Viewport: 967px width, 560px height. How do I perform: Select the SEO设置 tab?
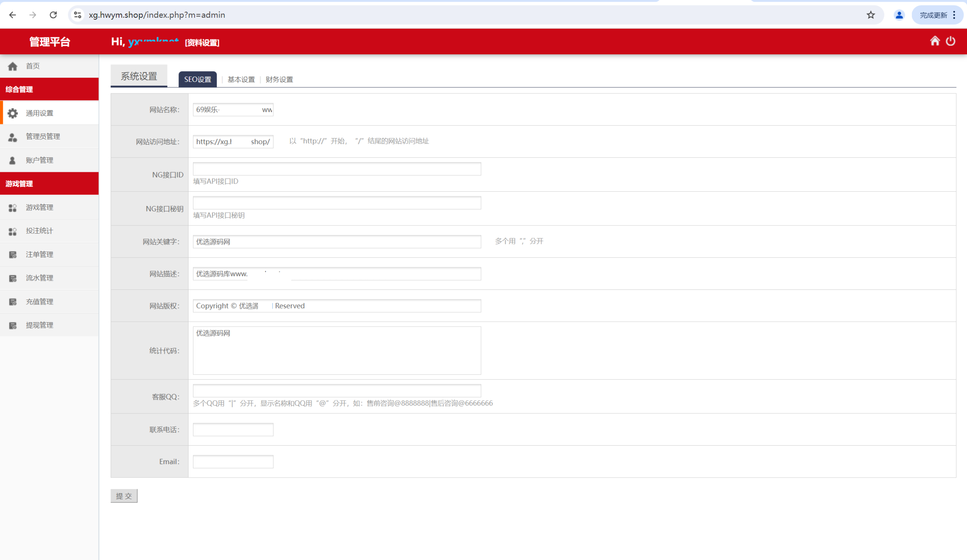(x=197, y=79)
